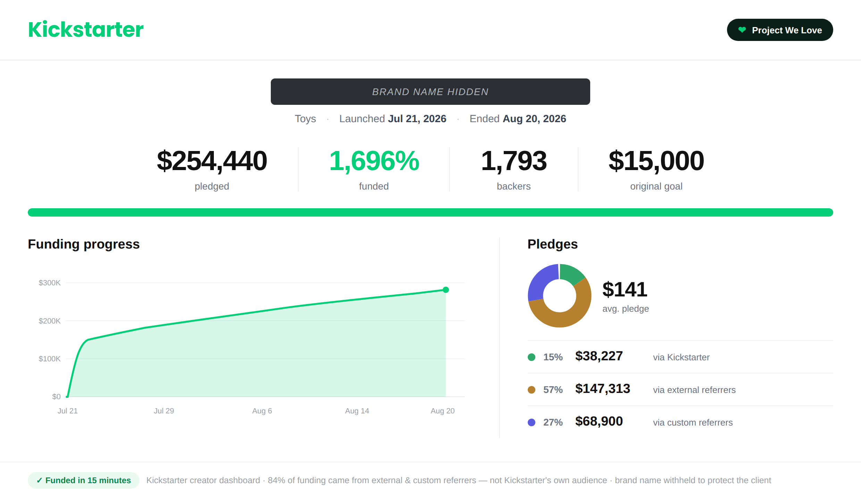Click the Funded in 15 minutes badge

click(84, 480)
